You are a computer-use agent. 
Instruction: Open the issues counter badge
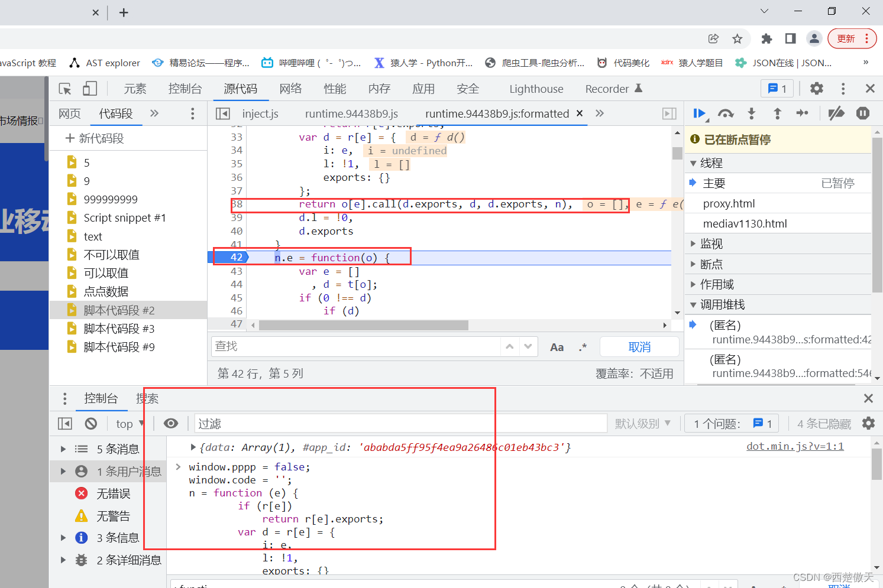[x=732, y=424]
